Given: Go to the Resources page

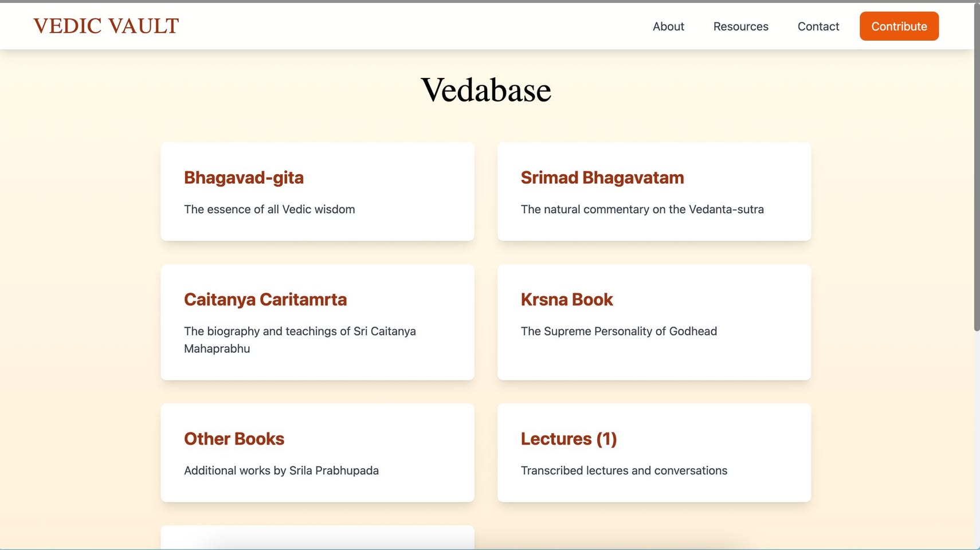Looking at the screenshot, I should [740, 26].
